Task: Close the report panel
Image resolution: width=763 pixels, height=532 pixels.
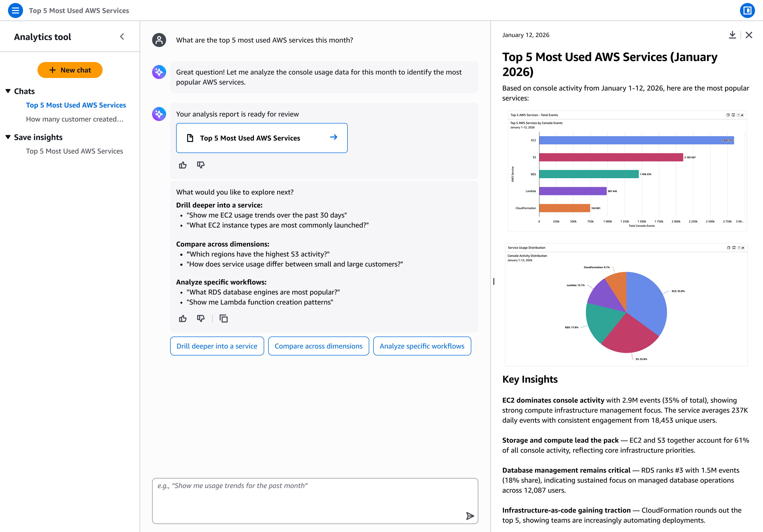Action: (x=749, y=35)
